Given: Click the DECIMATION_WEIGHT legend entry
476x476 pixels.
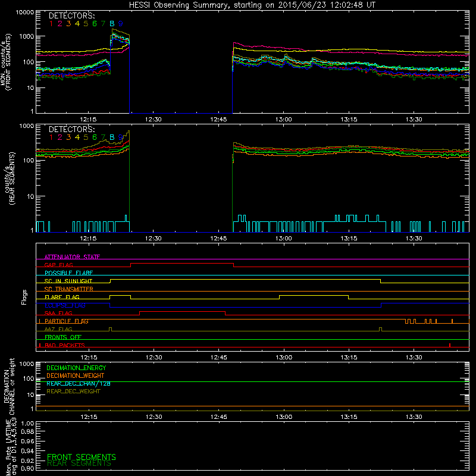Looking at the screenshot, I should click(76, 375).
